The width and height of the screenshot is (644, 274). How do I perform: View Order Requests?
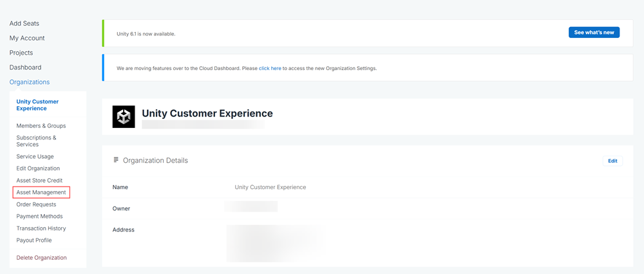pyautogui.click(x=36, y=205)
